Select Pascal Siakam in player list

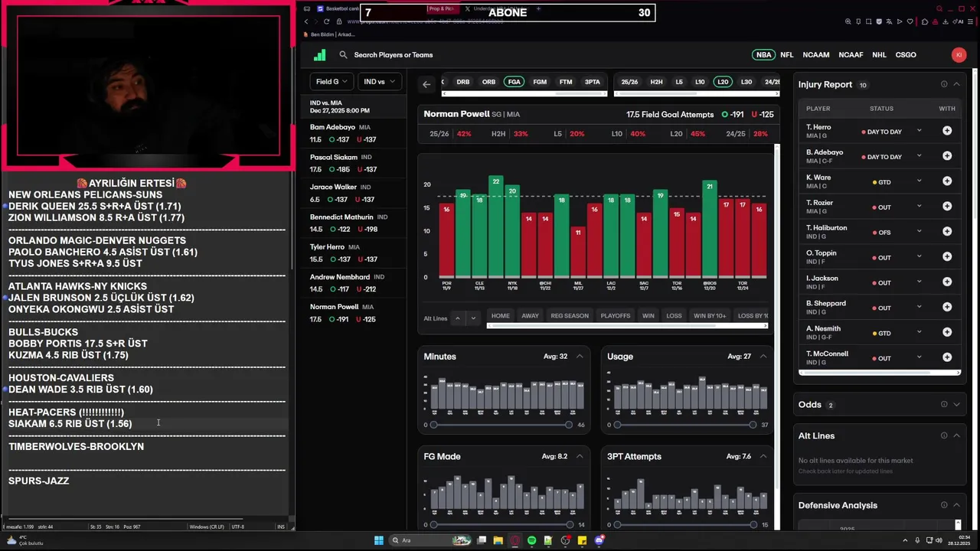[x=353, y=163]
